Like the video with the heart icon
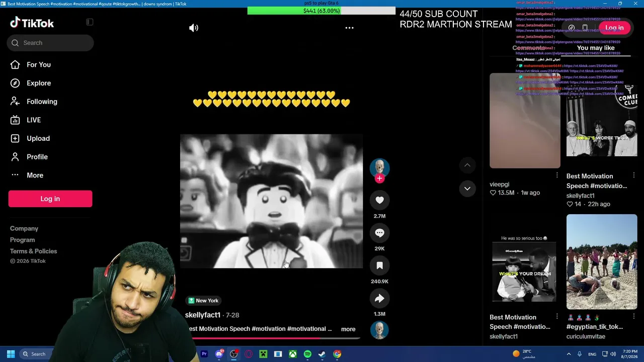This screenshot has width=644, height=362. (379, 200)
